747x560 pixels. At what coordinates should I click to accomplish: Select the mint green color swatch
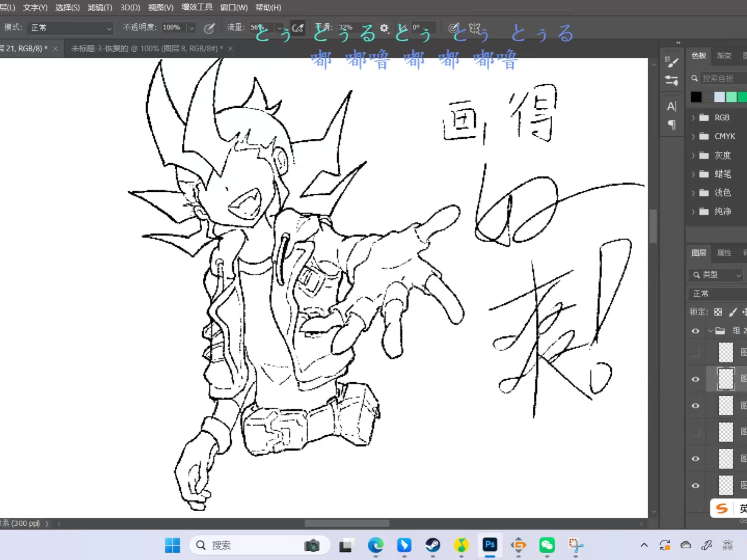pos(731,97)
